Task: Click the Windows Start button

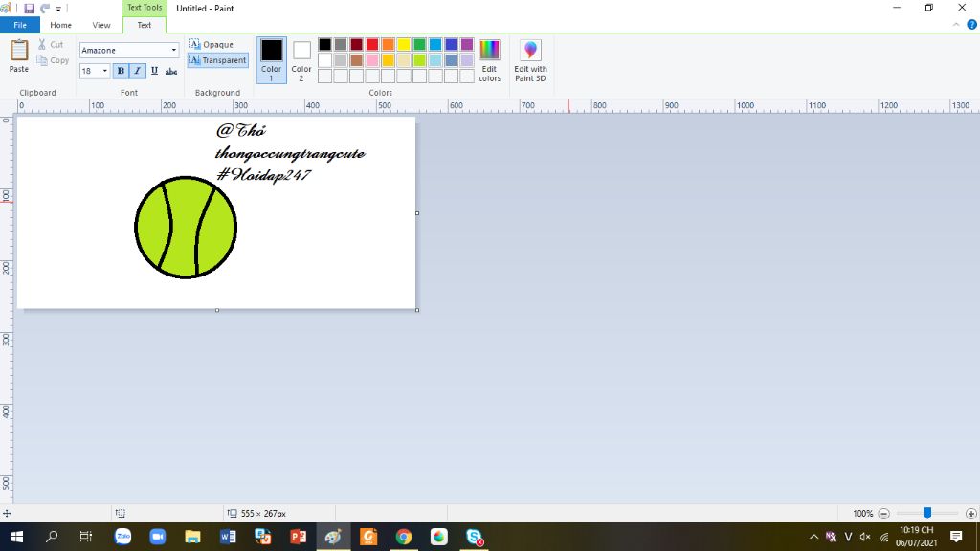Action: pyautogui.click(x=17, y=537)
